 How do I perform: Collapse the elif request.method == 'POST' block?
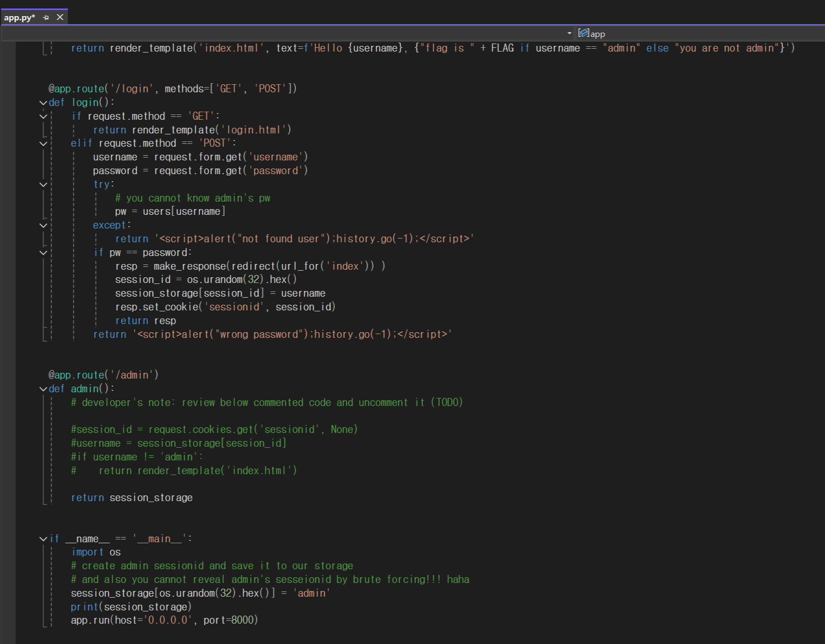[44, 143]
